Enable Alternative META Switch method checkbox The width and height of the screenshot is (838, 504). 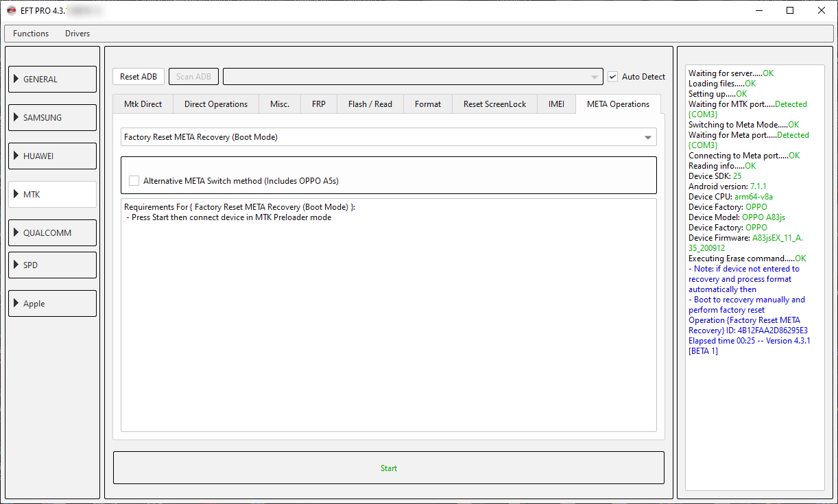coord(134,181)
